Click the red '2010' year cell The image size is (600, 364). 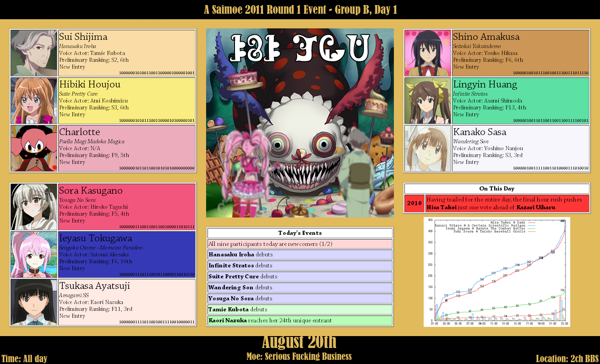coord(415,203)
